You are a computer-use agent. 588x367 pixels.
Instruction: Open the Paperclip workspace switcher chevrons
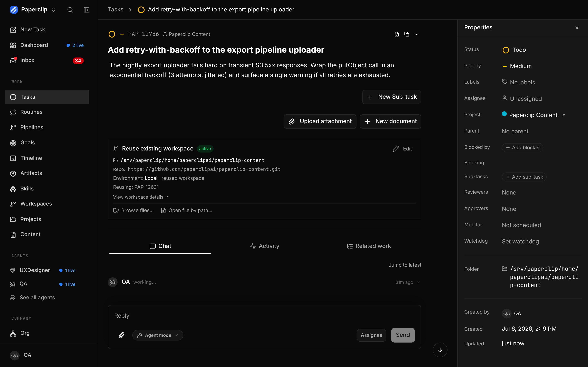coord(53,10)
